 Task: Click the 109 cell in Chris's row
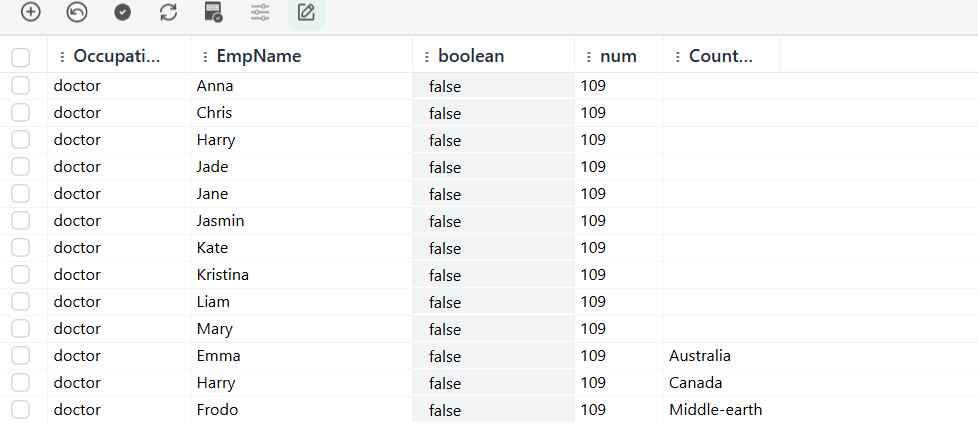pos(619,112)
